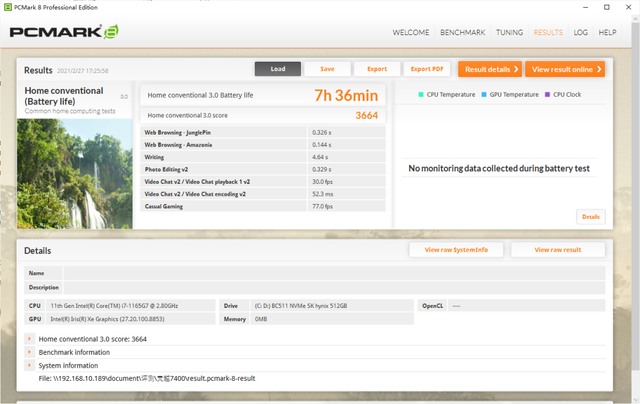This screenshot has height=404, width=640.
Task: Click the 3664 score value
Action: point(367,115)
